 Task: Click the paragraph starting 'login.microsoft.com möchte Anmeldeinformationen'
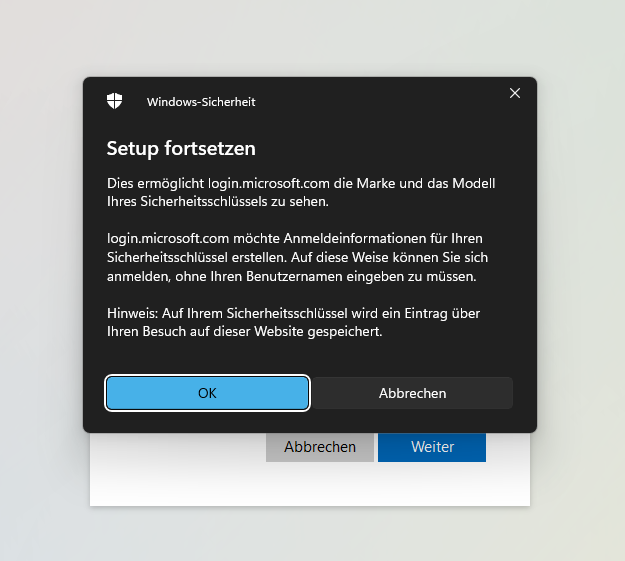297,257
